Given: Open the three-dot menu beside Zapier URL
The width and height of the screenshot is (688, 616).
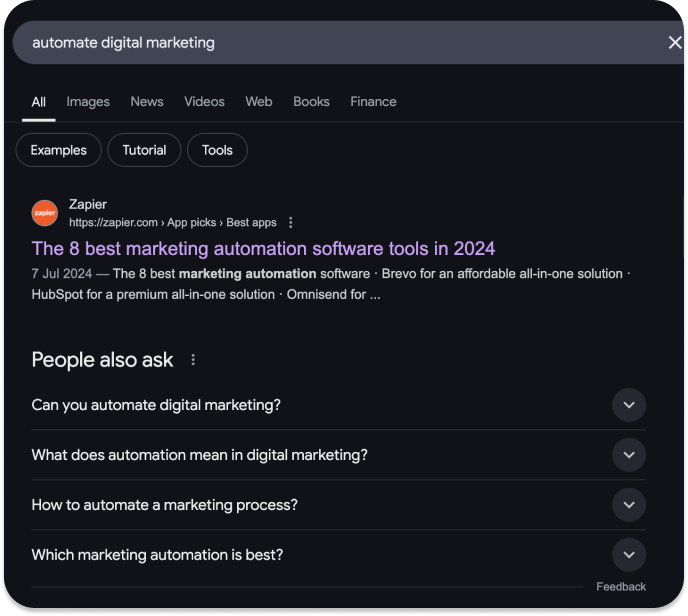Looking at the screenshot, I should pyautogui.click(x=290, y=223).
